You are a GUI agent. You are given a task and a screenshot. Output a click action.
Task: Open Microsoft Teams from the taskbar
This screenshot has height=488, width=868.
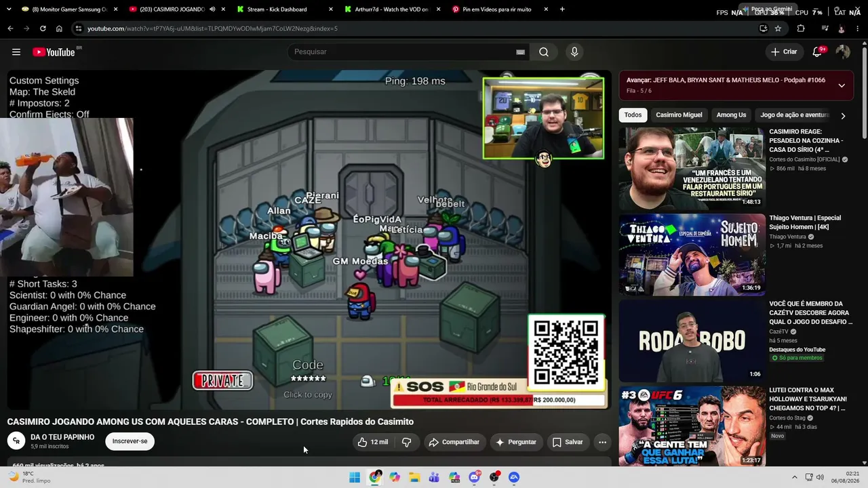coord(434,477)
